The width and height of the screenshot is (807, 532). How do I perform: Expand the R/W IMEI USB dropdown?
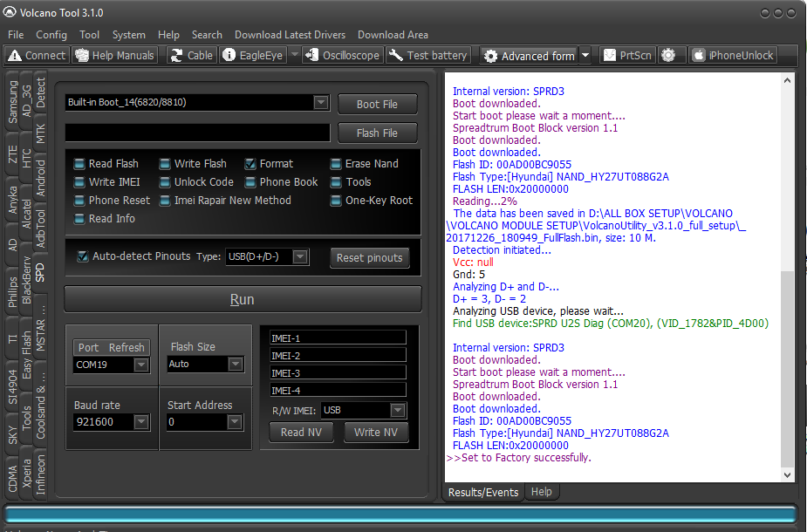point(397,410)
